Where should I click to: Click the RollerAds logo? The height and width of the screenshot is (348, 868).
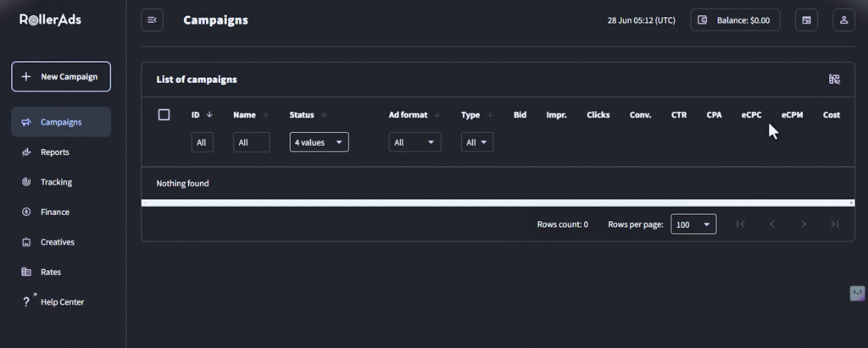(x=51, y=19)
